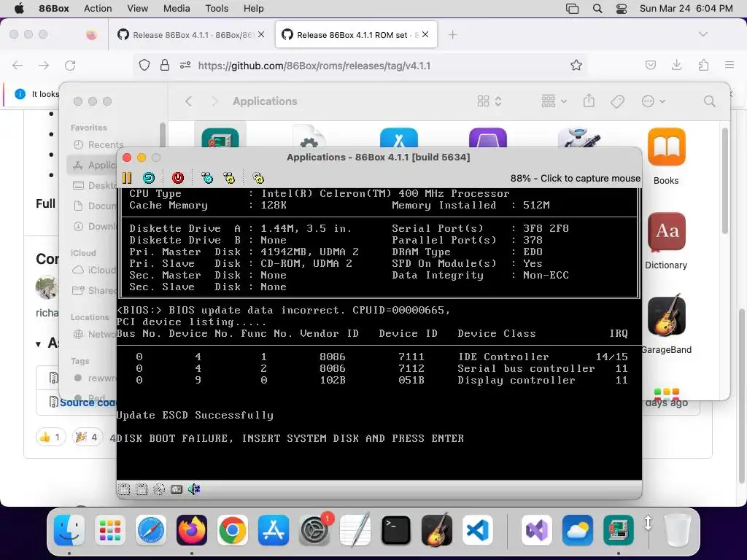The width and height of the screenshot is (747, 560).
Task: Open the Tools menu
Action: [x=217, y=8]
